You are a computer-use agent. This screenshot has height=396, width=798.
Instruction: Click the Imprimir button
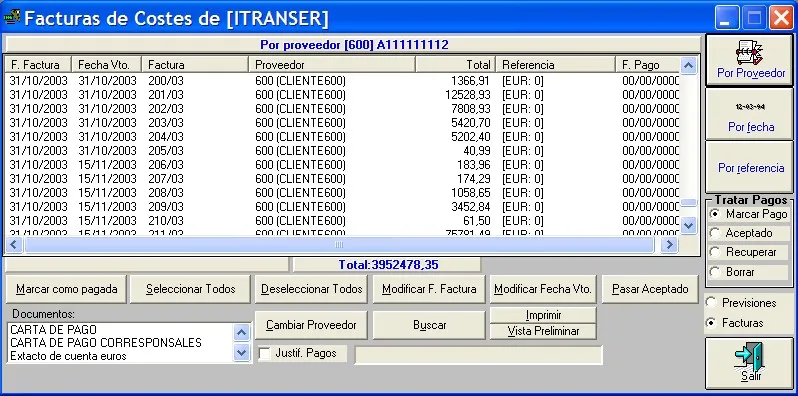543,315
